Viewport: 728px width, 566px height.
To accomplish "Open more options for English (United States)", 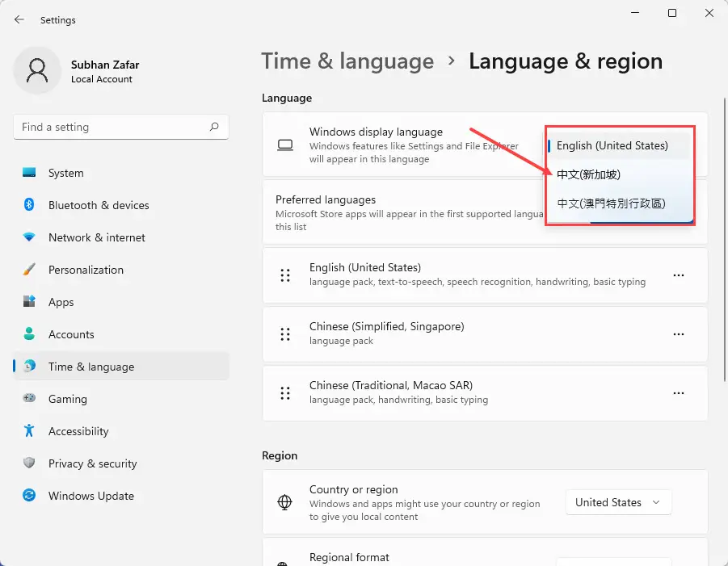I will point(679,275).
